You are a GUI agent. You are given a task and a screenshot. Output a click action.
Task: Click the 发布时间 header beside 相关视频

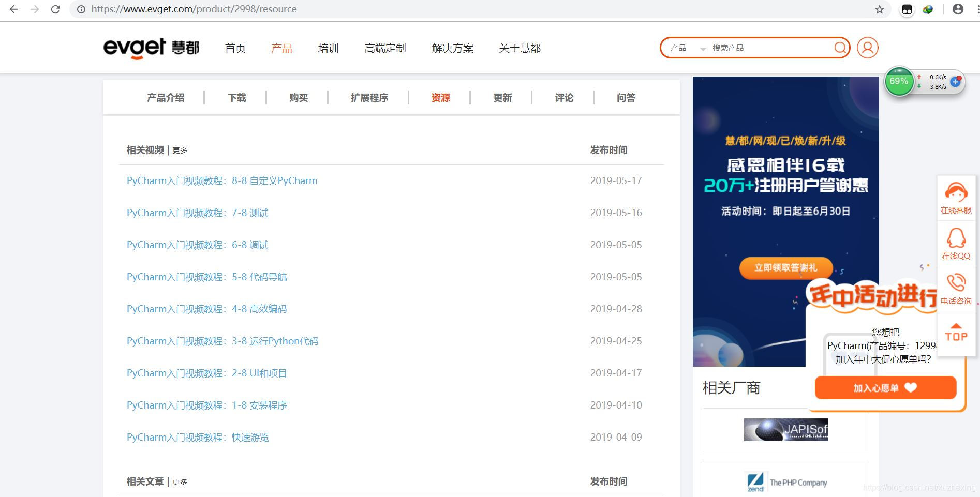(x=608, y=150)
